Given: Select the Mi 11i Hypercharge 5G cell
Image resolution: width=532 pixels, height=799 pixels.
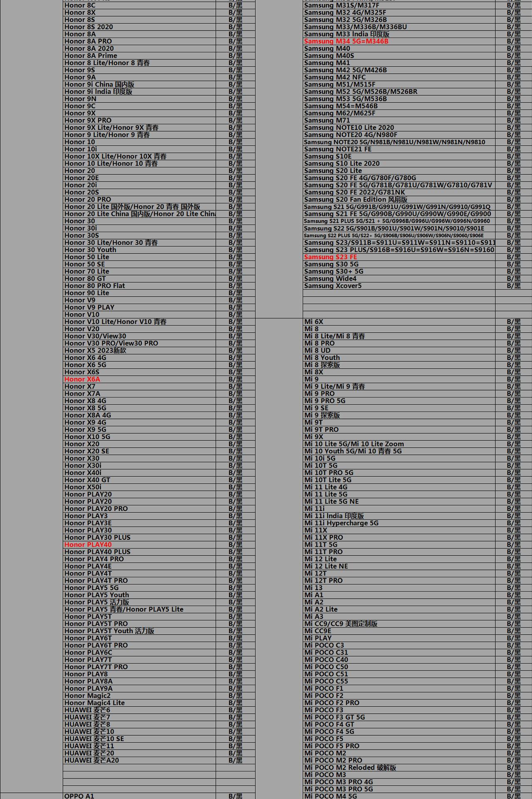Looking at the screenshot, I should pyautogui.click(x=341, y=523).
